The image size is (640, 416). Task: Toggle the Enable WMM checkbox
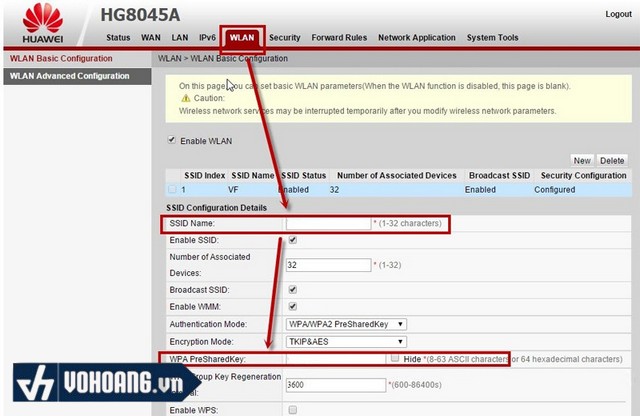tap(292, 306)
